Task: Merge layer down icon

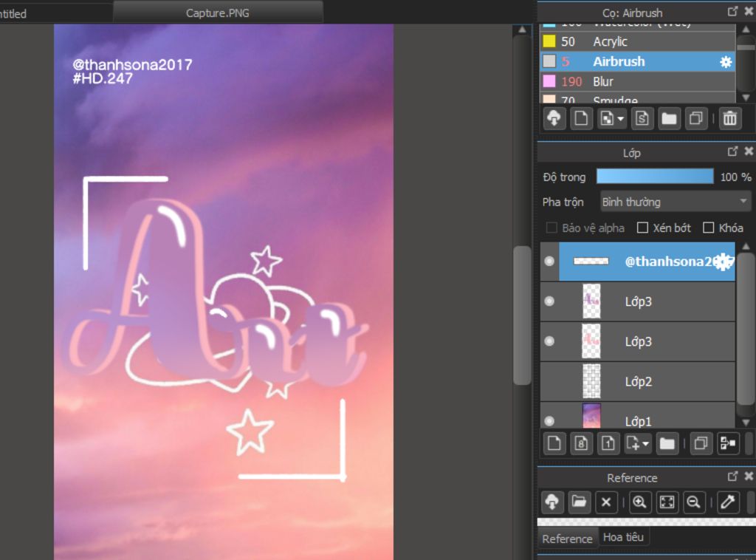Action: (727, 443)
